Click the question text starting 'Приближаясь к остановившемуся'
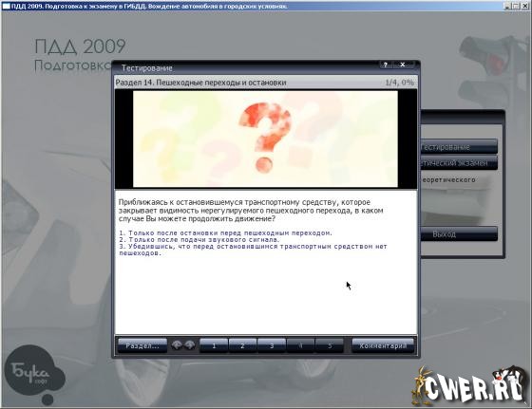The width and height of the screenshot is (532, 409). click(x=251, y=211)
